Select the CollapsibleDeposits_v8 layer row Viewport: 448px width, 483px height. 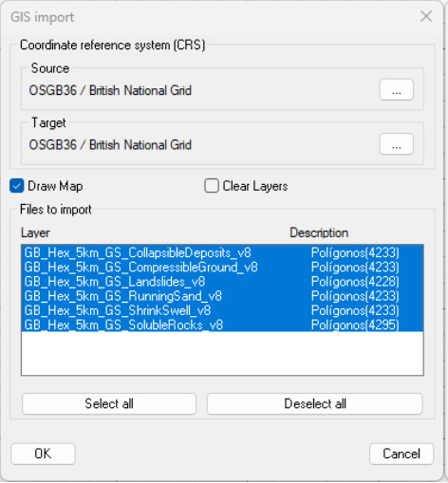(222, 252)
